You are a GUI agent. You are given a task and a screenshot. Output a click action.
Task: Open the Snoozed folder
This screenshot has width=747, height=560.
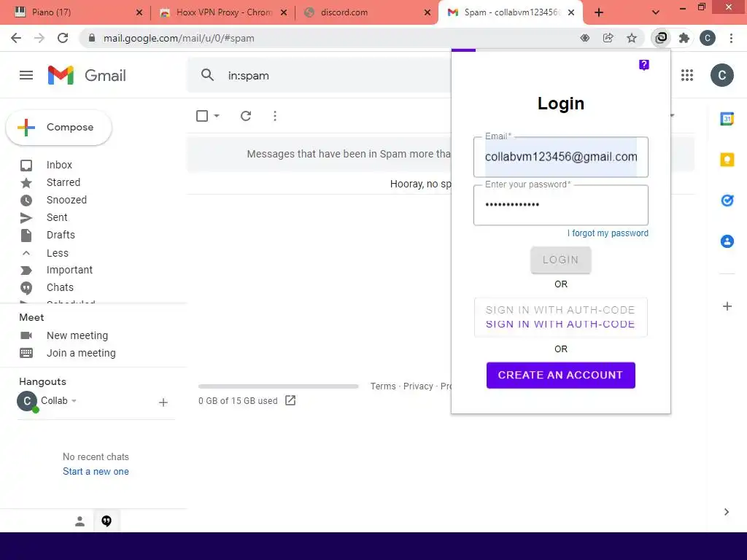[66, 200]
